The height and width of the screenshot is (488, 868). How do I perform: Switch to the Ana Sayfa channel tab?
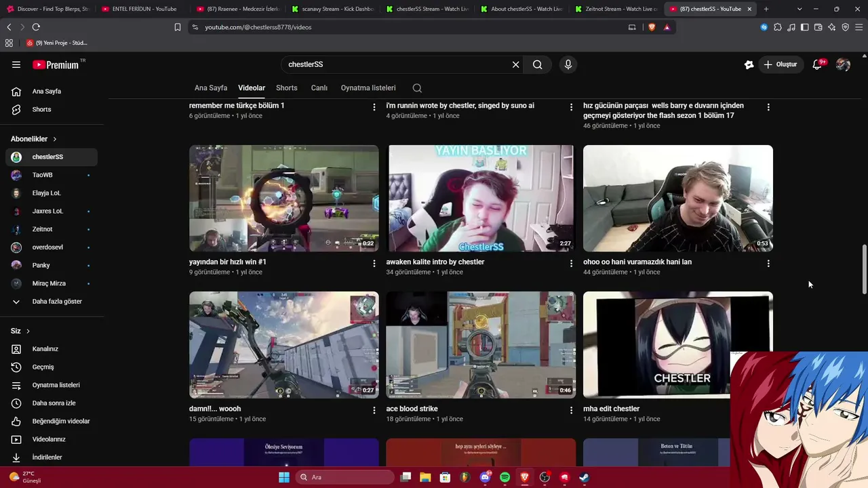coord(211,88)
